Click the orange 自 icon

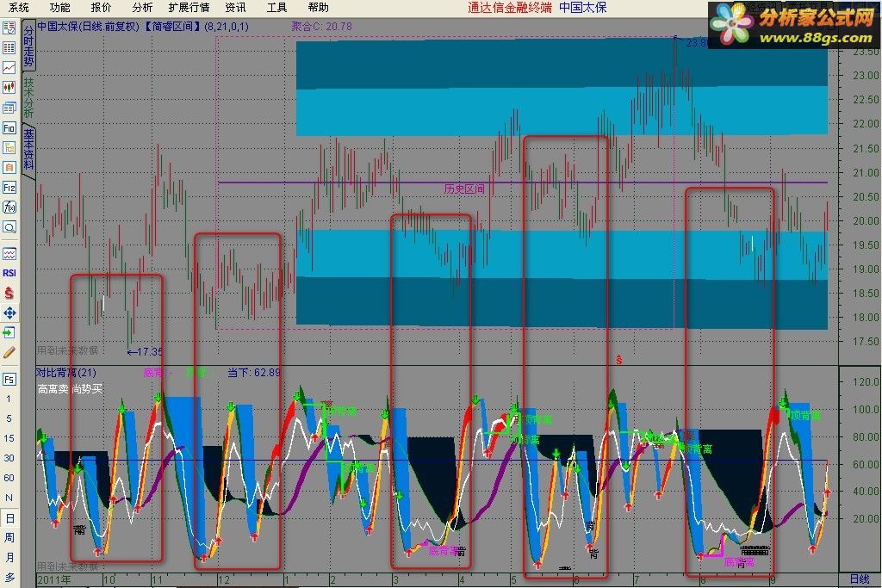9,168
